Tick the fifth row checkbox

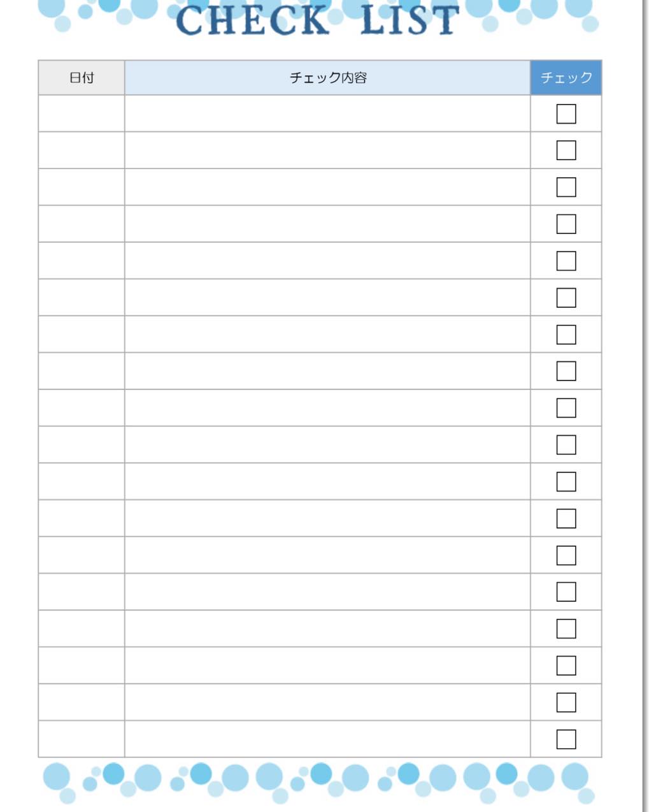(x=566, y=261)
